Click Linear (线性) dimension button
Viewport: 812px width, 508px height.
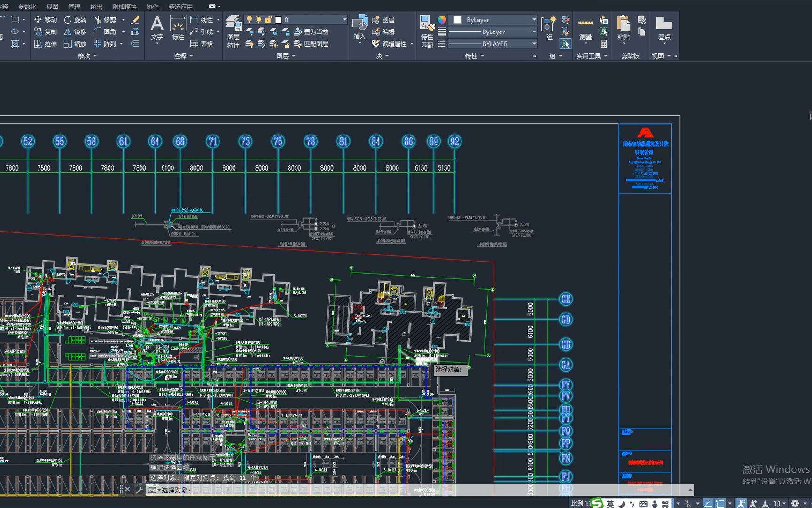click(x=202, y=20)
